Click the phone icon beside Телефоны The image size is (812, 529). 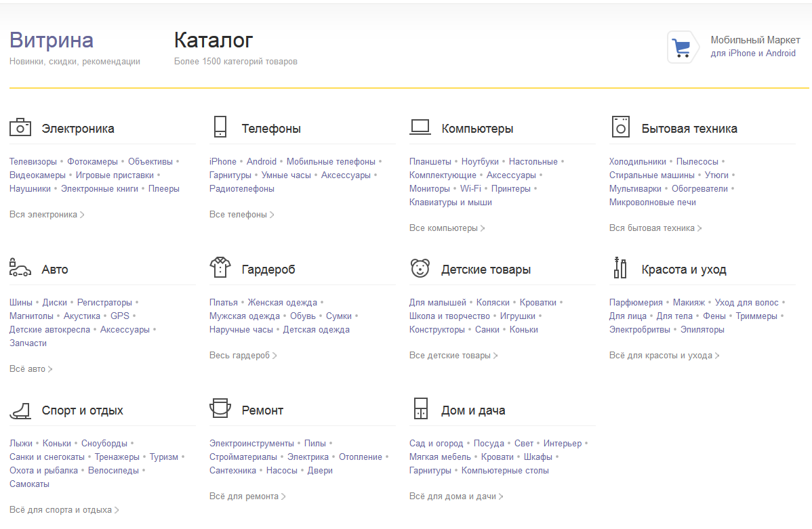[x=220, y=127]
